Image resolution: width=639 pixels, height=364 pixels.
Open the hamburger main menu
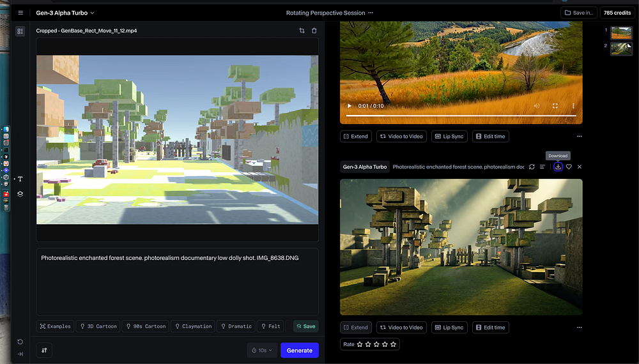pyautogui.click(x=20, y=13)
